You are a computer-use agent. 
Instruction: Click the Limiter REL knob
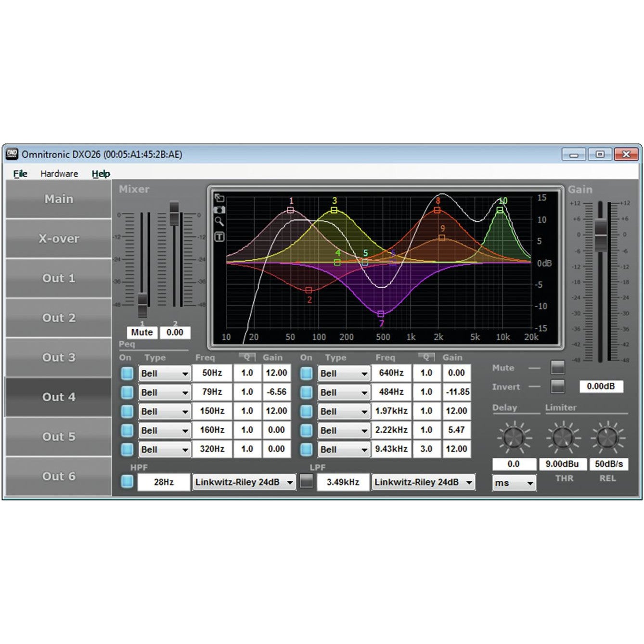click(607, 438)
